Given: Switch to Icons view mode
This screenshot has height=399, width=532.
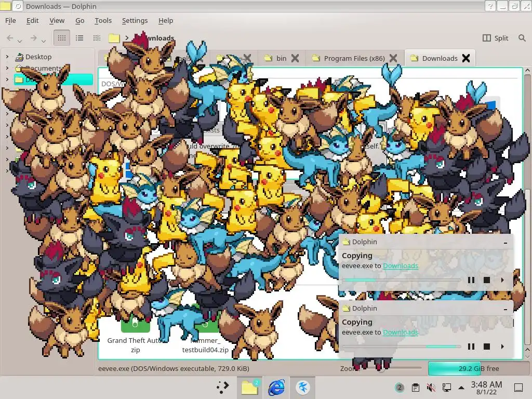Looking at the screenshot, I should point(62,38).
